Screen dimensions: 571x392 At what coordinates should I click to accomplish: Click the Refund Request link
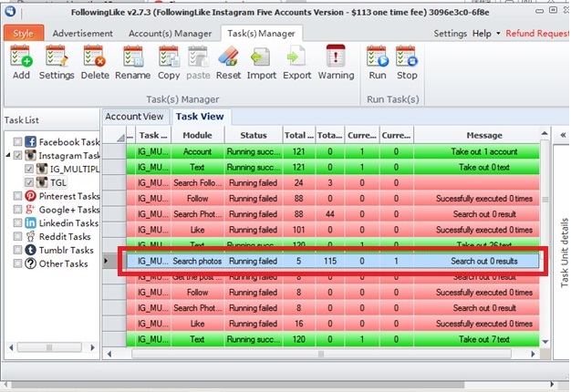[536, 34]
